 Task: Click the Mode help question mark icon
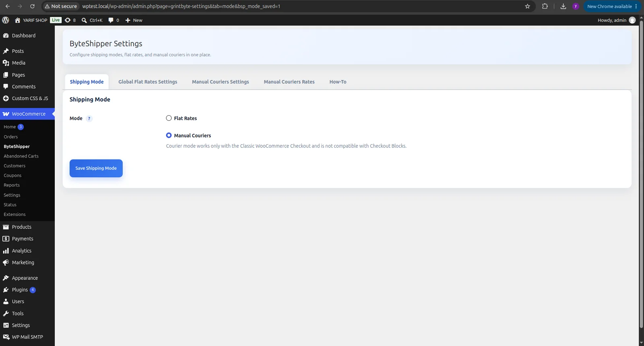[89, 118]
